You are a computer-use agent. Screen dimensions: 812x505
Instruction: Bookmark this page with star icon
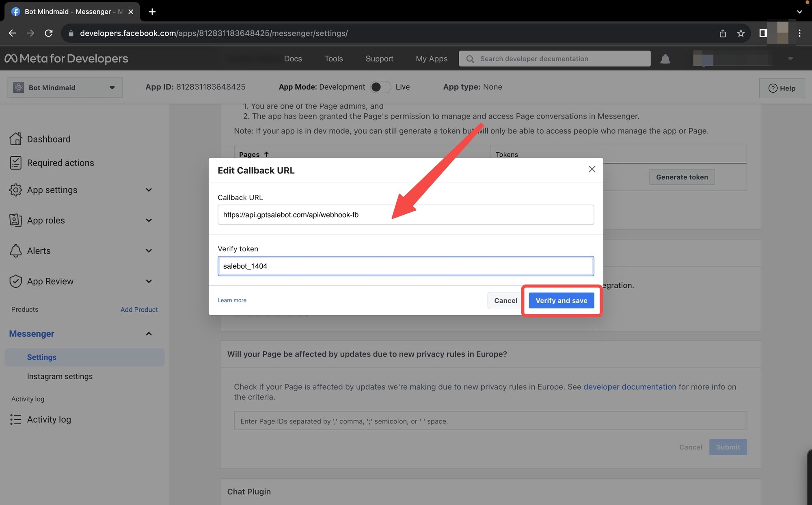[x=741, y=33]
